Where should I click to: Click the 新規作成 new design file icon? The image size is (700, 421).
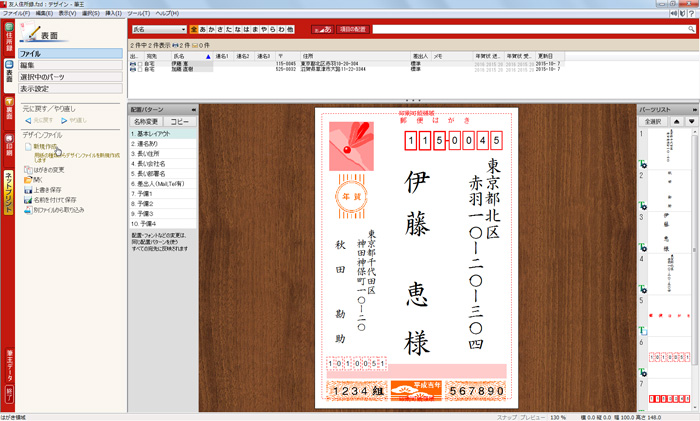[27, 146]
